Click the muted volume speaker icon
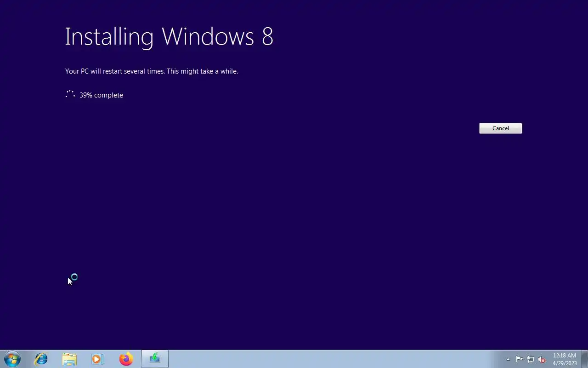 pos(542,359)
